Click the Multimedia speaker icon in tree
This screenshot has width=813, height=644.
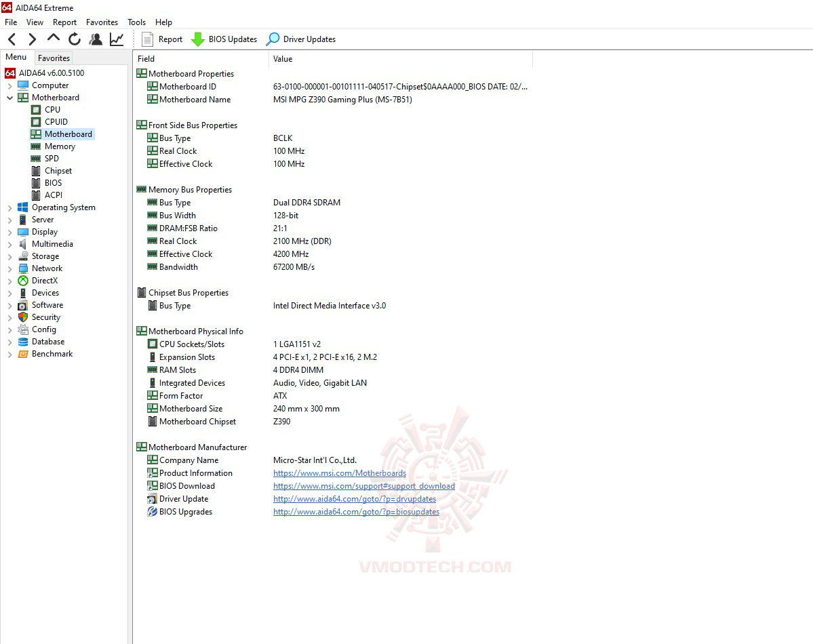tap(23, 244)
